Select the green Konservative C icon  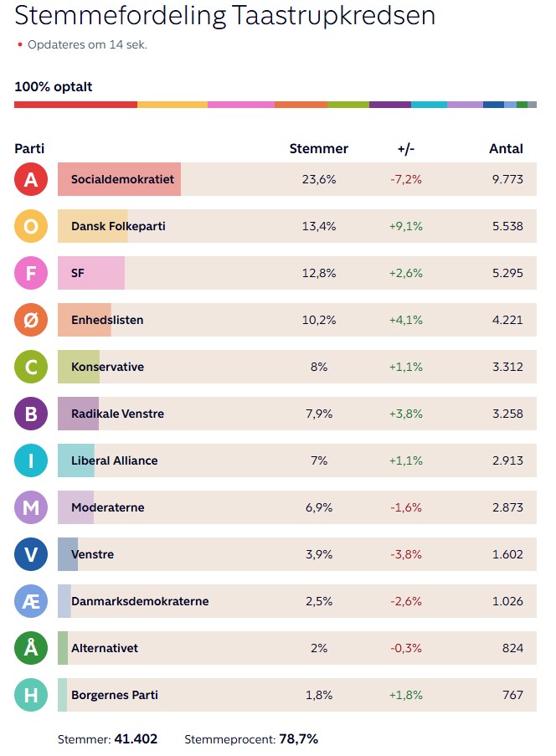click(31, 367)
